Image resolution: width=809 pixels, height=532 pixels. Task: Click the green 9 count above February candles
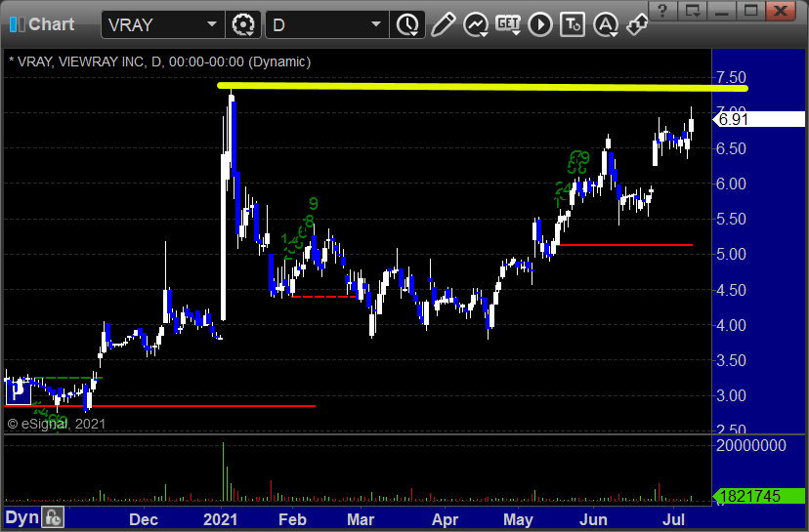314,204
